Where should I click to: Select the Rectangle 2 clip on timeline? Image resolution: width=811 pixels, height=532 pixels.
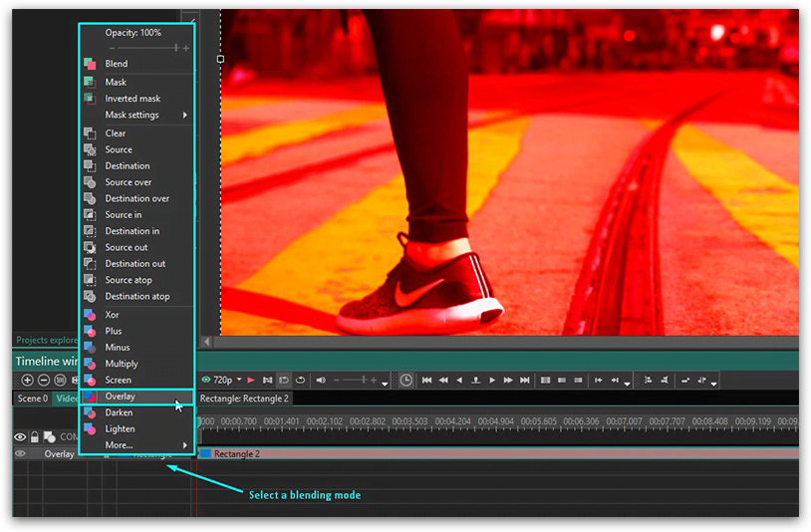pos(497,454)
